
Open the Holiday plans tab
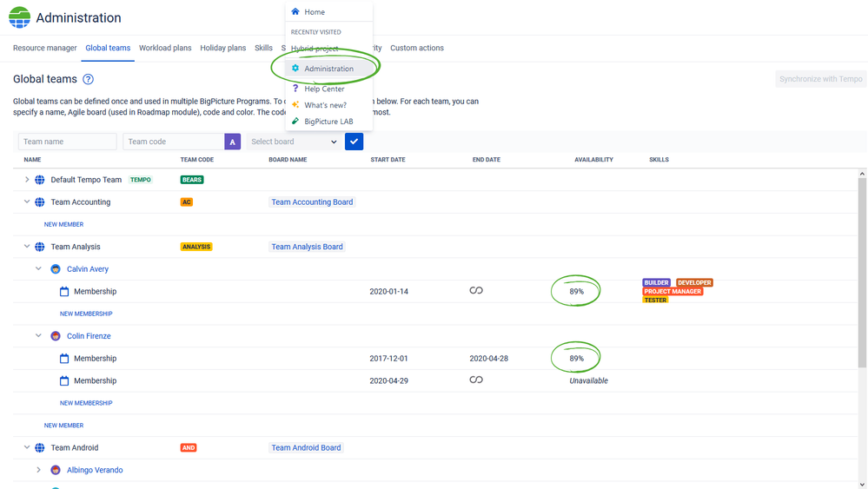coord(223,48)
